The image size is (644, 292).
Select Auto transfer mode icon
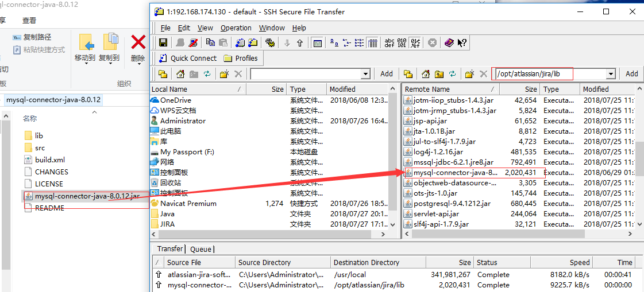pyautogui.click(x=415, y=42)
